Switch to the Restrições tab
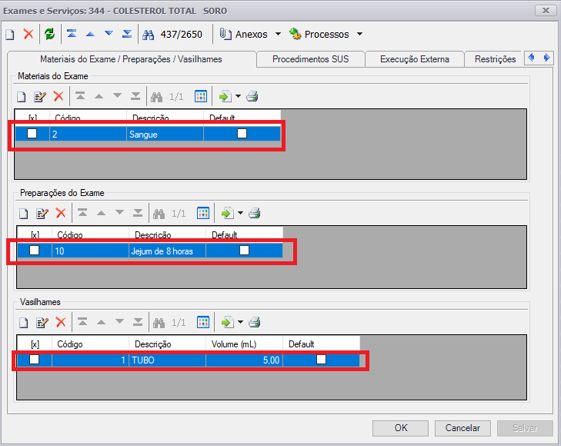The image size is (561, 446). click(495, 59)
